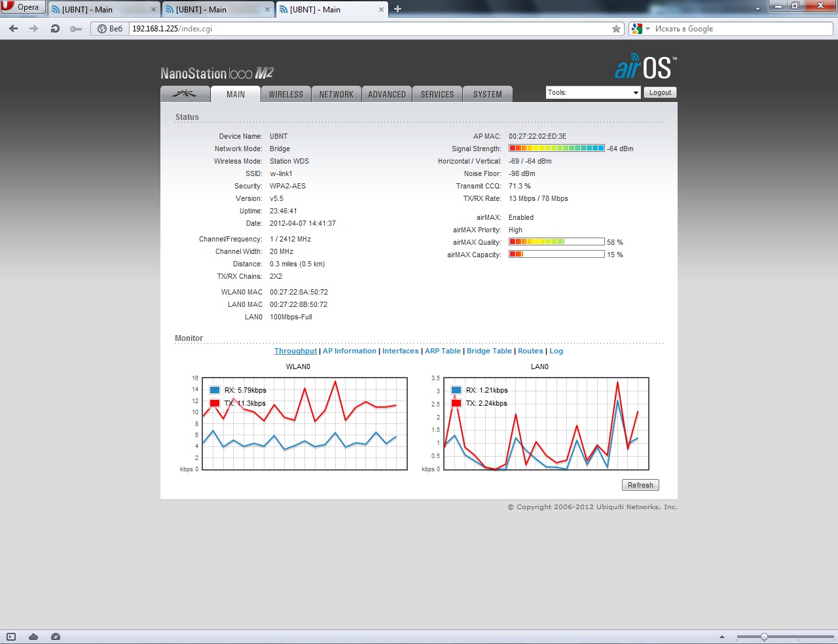
Task: Adjust the zoom slider handle in status bar
Action: [x=764, y=637]
